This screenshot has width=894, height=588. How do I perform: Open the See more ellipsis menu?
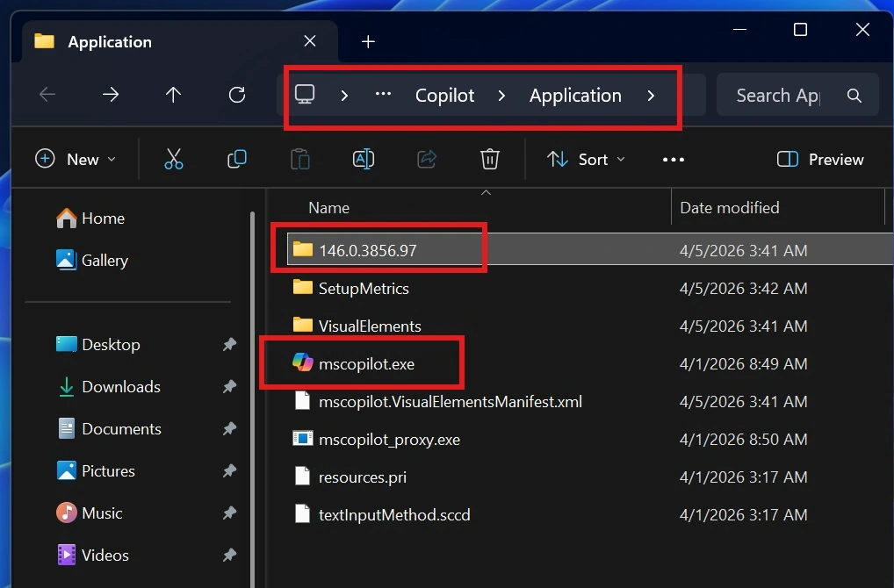(x=673, y=159)
